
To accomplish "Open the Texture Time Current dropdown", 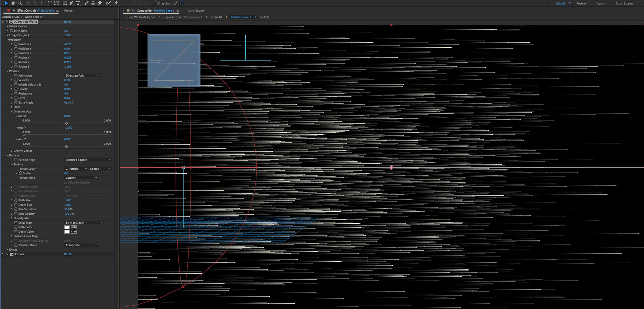I will (81, 178).
